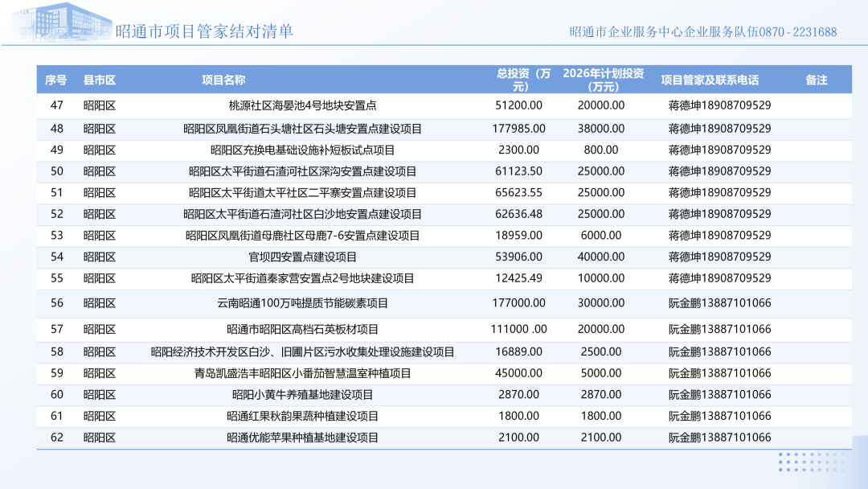Click planned investment 800.00
This screenshot has height=489, width=868.
click(x=601, y=150)
